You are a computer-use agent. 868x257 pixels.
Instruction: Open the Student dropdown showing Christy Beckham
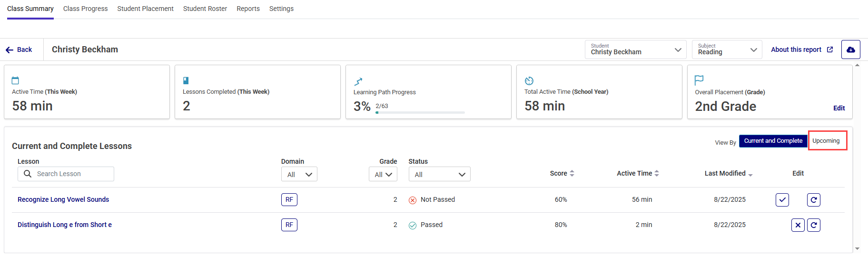coord(635,49)
